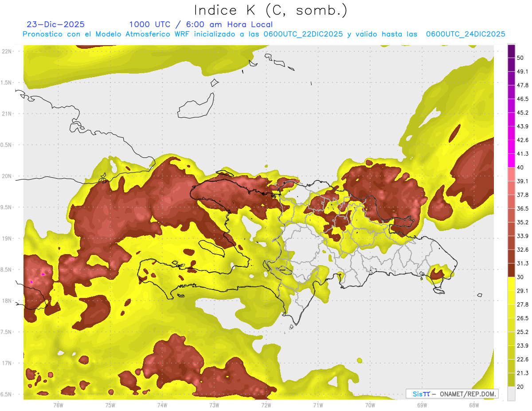Click the legend value '46.5'
The width and height of the screenshot is (532, 411).
point(522,99)
